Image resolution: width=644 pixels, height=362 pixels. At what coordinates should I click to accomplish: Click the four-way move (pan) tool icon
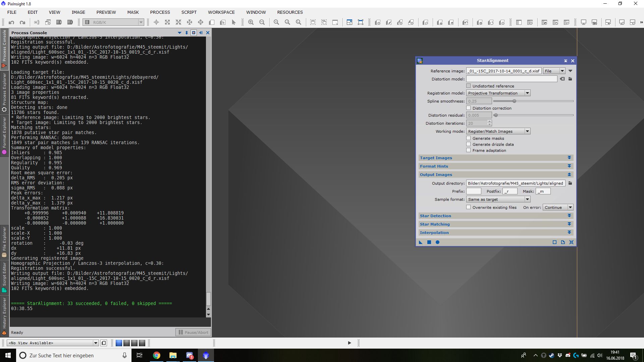point(201,22)
